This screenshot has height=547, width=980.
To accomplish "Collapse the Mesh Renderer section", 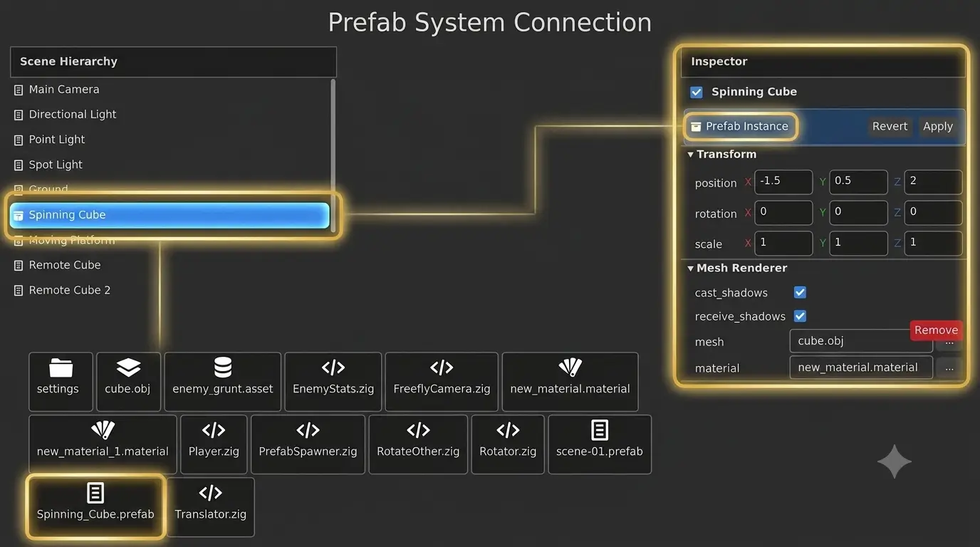I will pos(690,269).
